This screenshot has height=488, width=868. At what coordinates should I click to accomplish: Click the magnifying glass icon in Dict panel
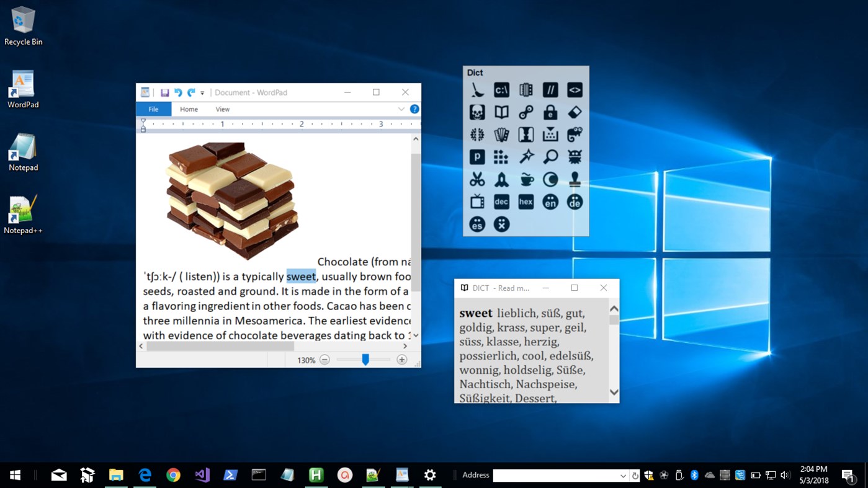550,157
